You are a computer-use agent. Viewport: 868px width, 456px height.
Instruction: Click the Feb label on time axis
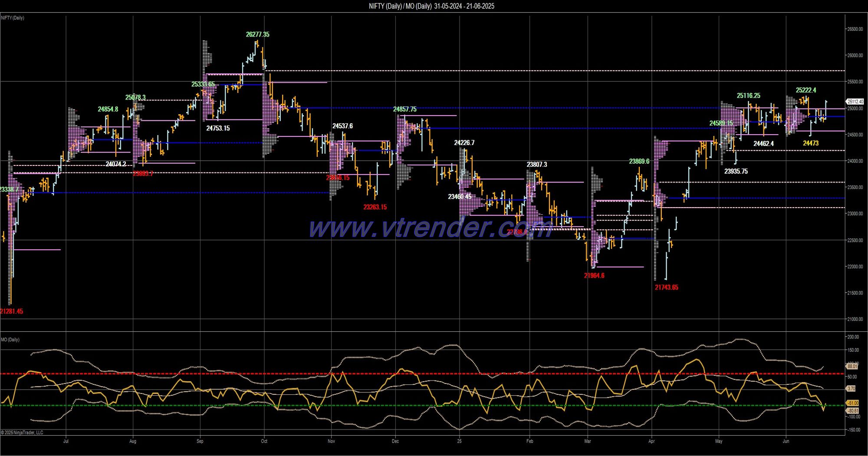tap(530, 441)
